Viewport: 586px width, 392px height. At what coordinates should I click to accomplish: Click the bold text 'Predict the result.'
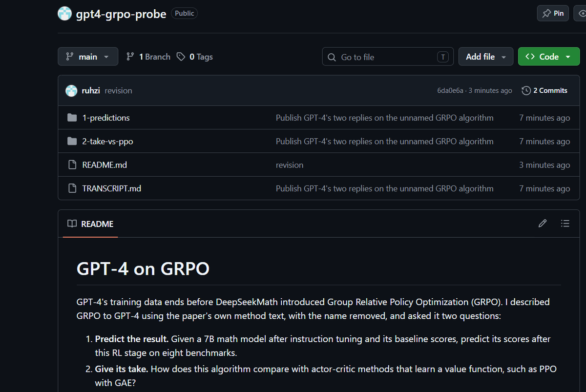point(132,339)
